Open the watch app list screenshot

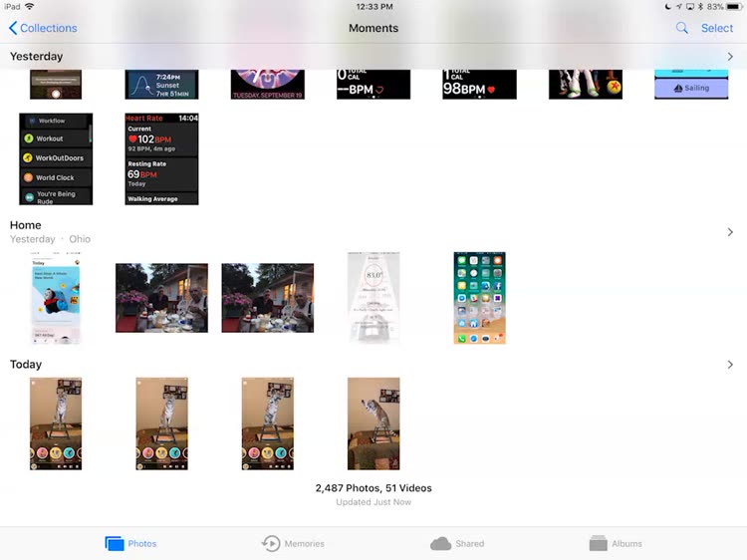56,158
